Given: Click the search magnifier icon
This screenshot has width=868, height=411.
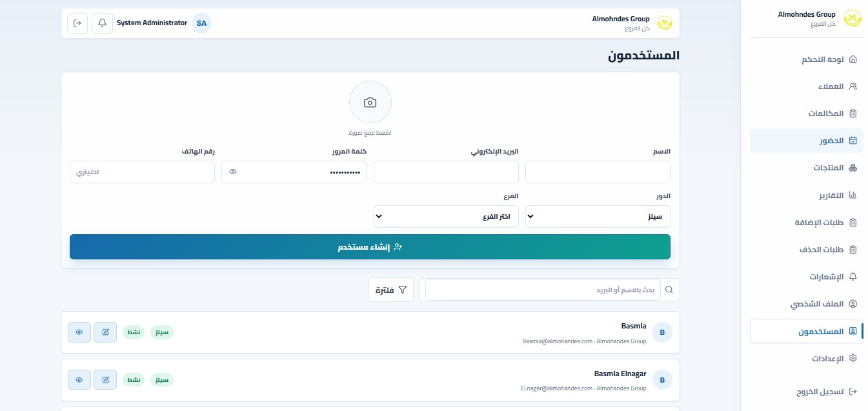Looking at the screenshot, I should (669, 290).
